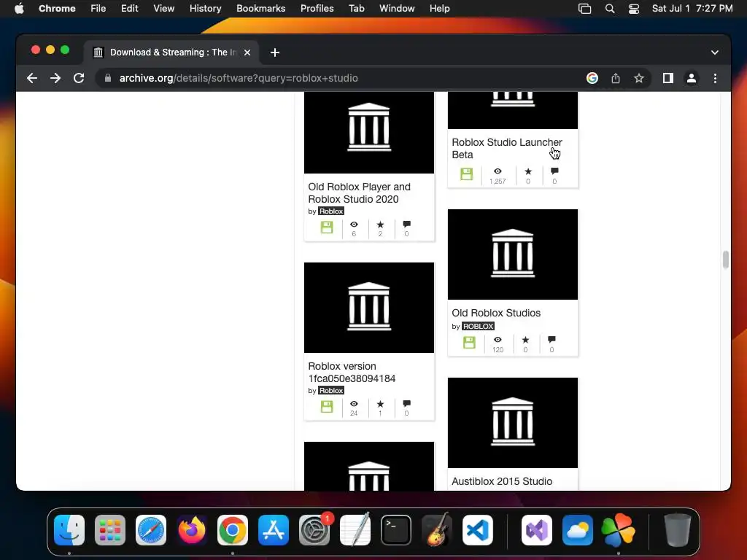
Task: Click thumbnail of Austiblox 2015 Studio
Action: [x=513, y=423]
